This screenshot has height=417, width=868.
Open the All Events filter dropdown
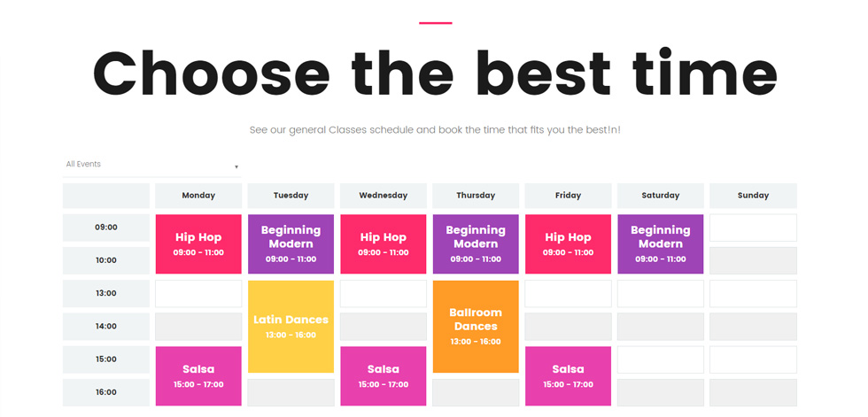151,165
